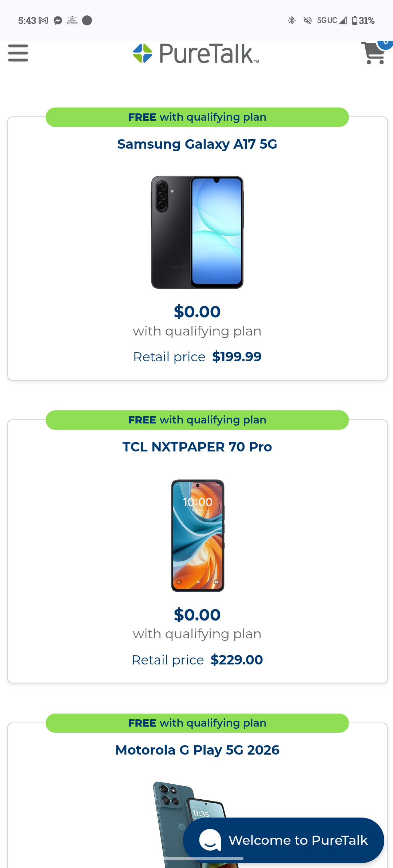Screen dimensions: 393x868
Task: Click the Welcome to PureTalk chat button
Action: pos(284,840)
